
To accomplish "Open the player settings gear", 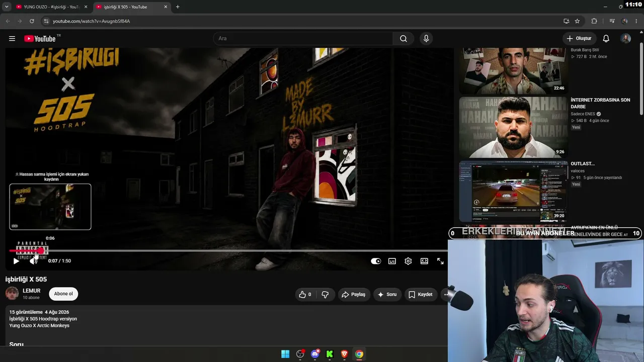I will tap(408, 261).
